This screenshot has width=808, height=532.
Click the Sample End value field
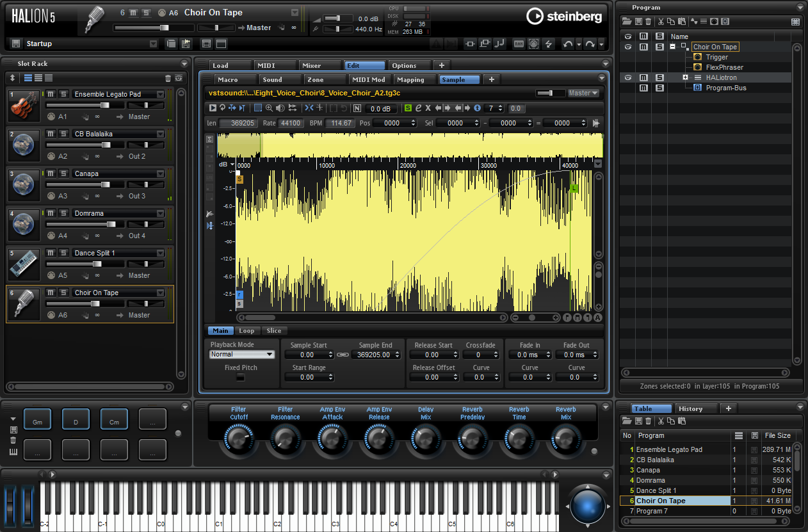[x=375, y=355]
